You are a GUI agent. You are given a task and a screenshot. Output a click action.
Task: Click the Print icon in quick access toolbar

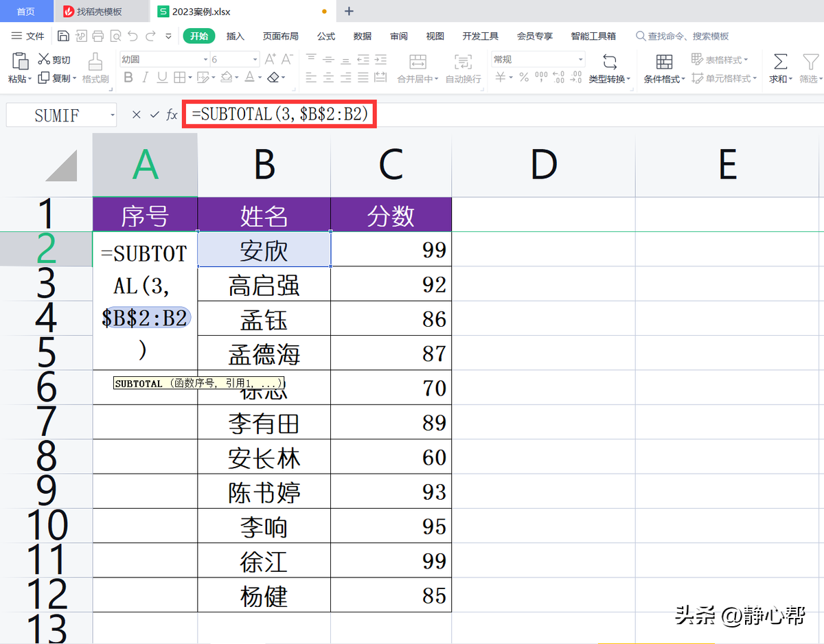point(98,36)
